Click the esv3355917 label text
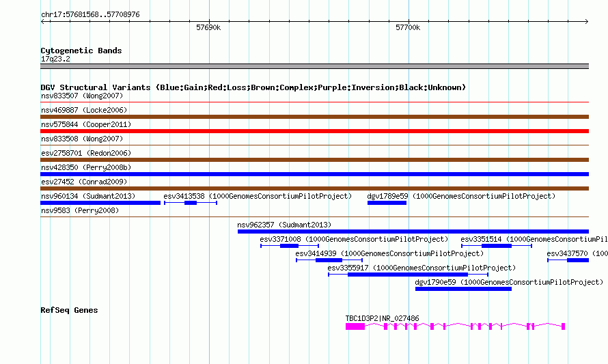The width and height of the screenshot is (608, 364). click(x=422, y=268)
